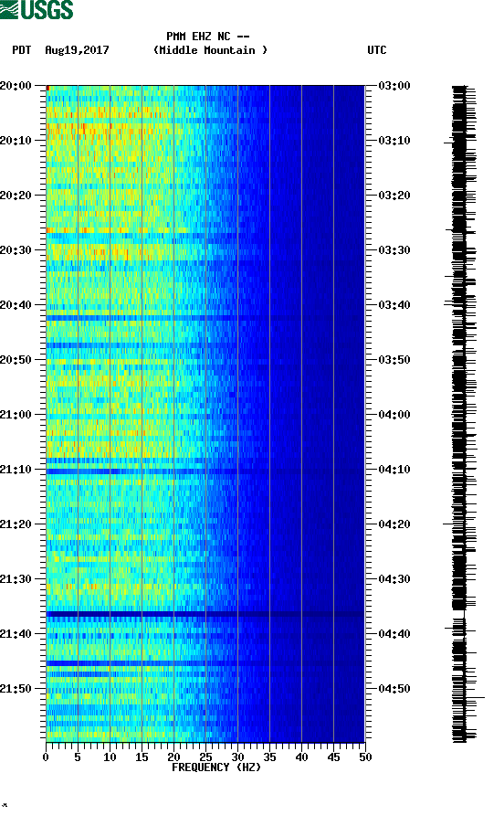Select the date Aug19,2017
This screenshot has height=815, width=504.
coord(77,50)
